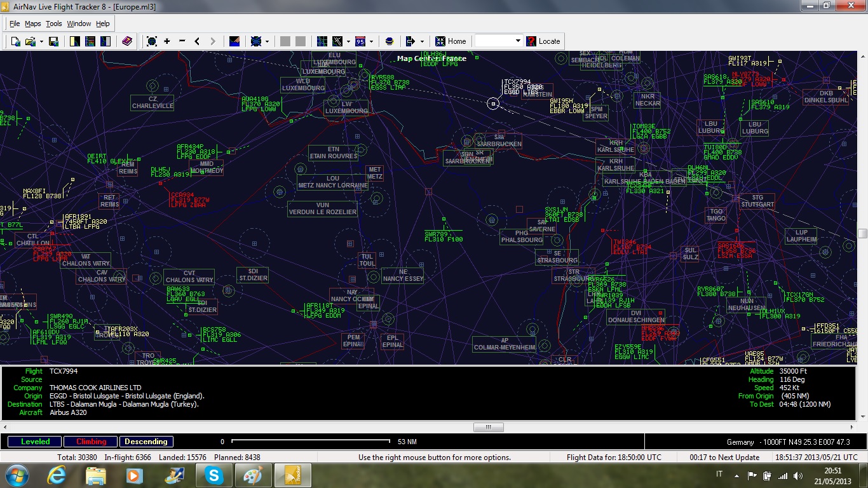The width and height of the screenshot is (868, 488).
Task: Click the Tracker taskbar icon
Action: pos(292,475)
